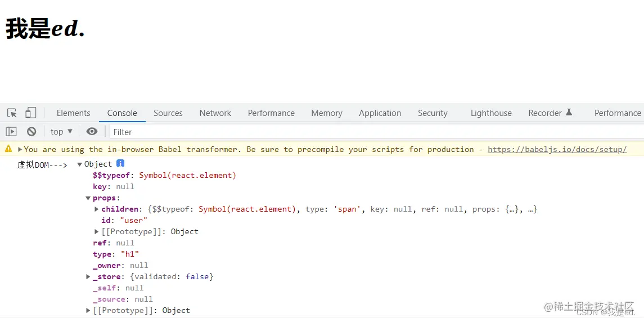Collapse the props property arrow
The image size is (644, 322).
pos(88,198)
